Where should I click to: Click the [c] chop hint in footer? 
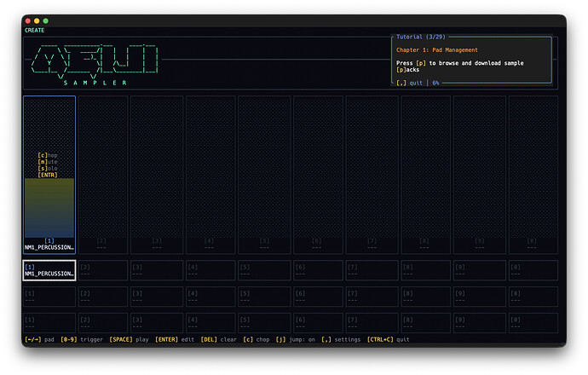pos(256,339)
